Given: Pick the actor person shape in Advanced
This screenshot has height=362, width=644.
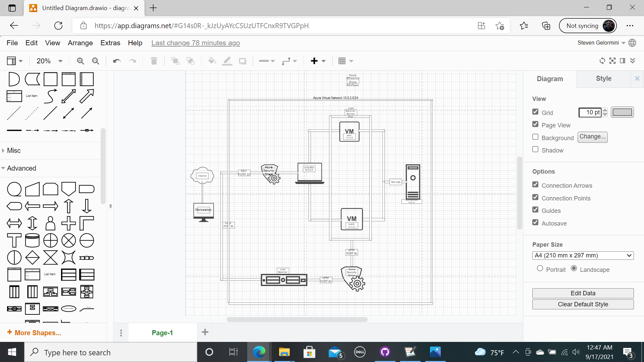Looking at the screenshot, I should click(50, 223).
